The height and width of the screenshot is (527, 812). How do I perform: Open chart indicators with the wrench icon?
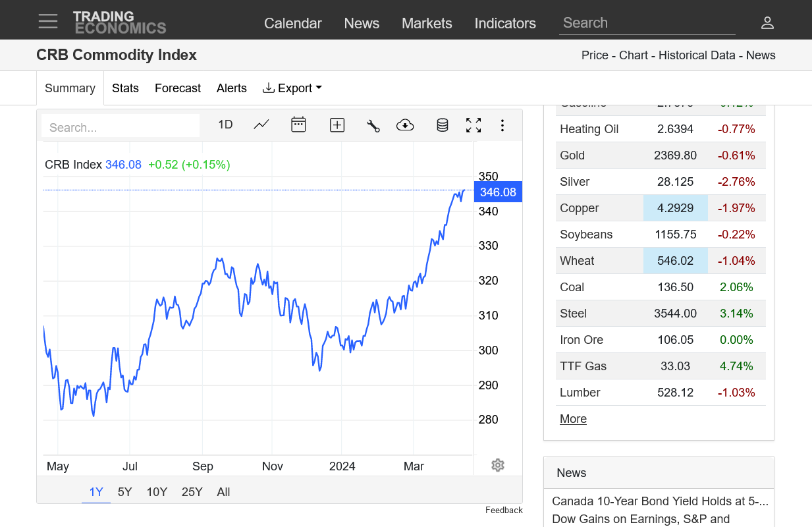(373, 125)
